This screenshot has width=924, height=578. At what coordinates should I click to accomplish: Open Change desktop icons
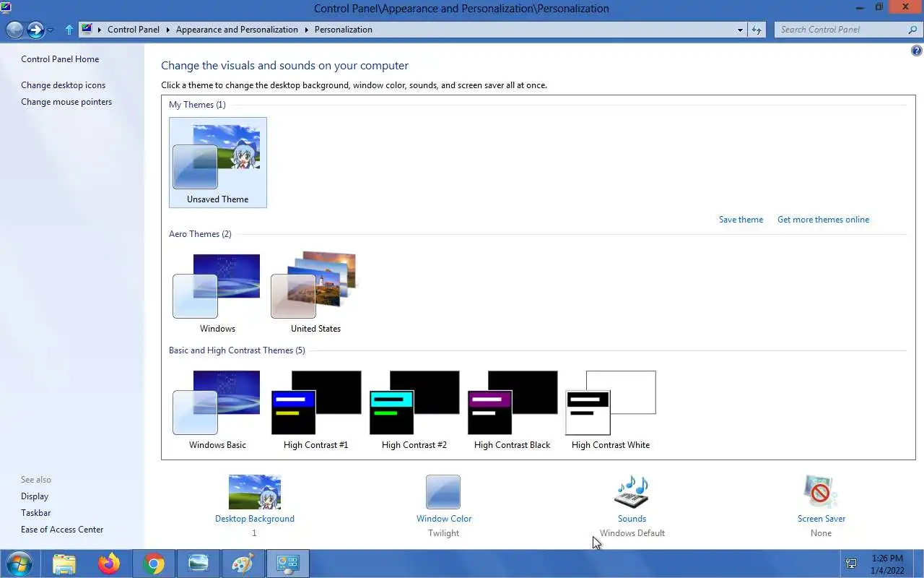(63, 85)
